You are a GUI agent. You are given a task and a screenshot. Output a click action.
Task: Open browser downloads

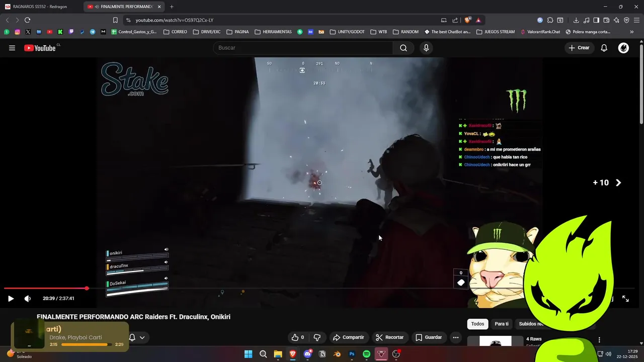pyautogui.click(x=576, y=20)
